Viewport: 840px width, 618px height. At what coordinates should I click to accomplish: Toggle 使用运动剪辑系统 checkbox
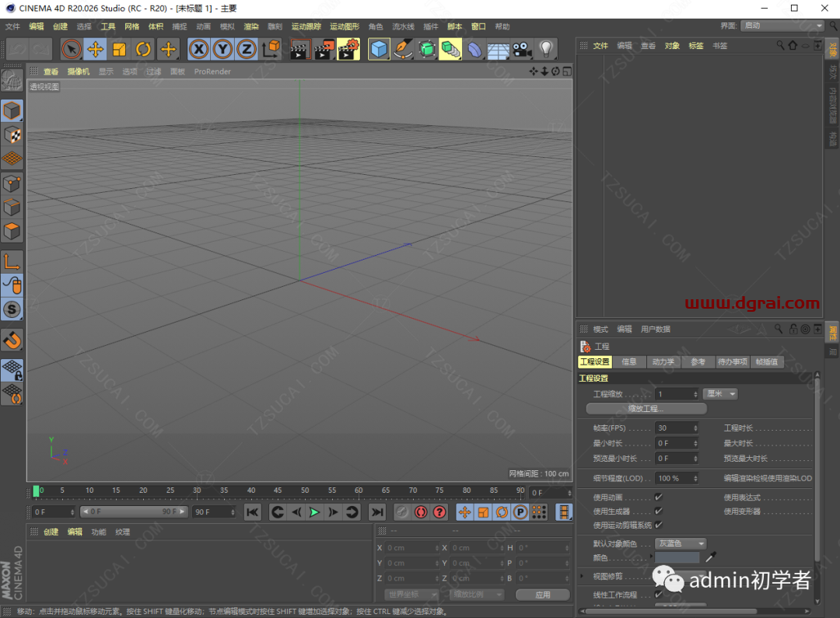[x=659, y=525]
